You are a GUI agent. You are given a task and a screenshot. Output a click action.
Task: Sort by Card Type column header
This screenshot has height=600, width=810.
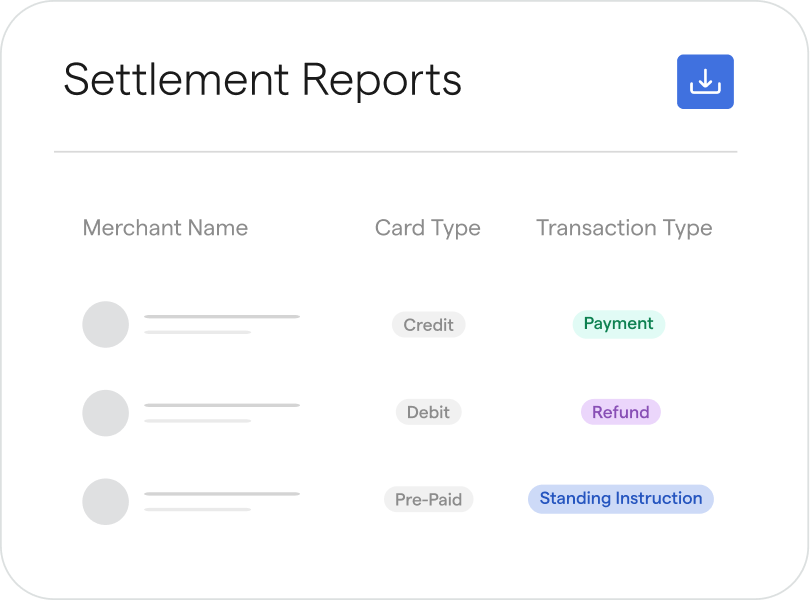[427, 228]
